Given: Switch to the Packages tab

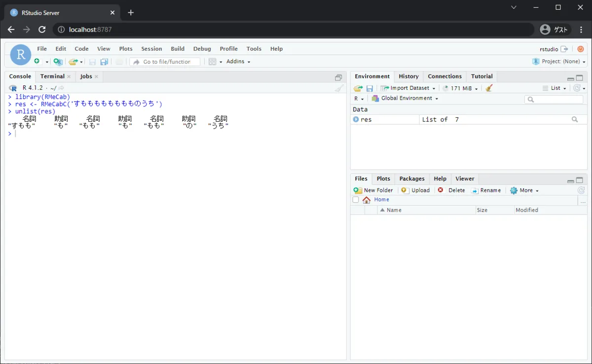Looking at the screenshot, I should point(412,179).
